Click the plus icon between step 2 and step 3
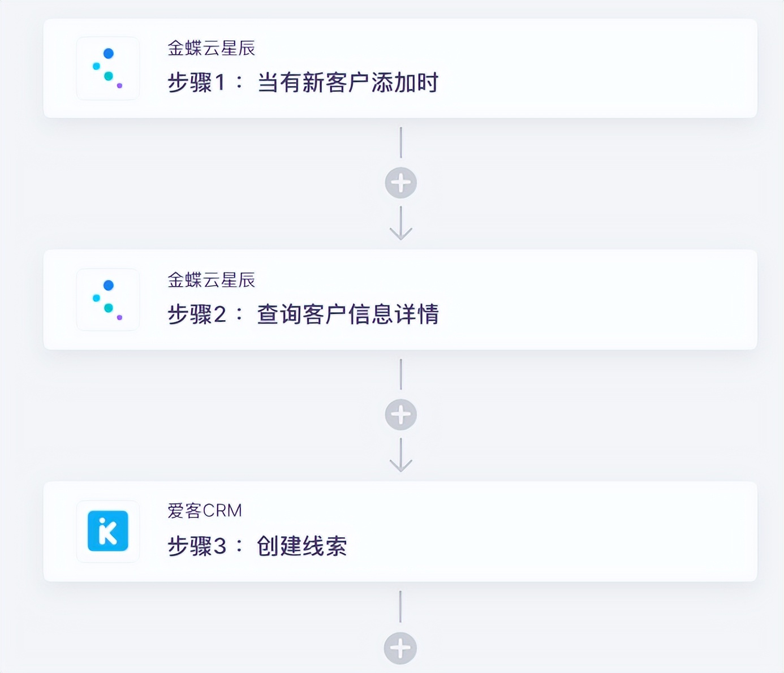This screenshot has width=784, height=673. click(401, 414)
